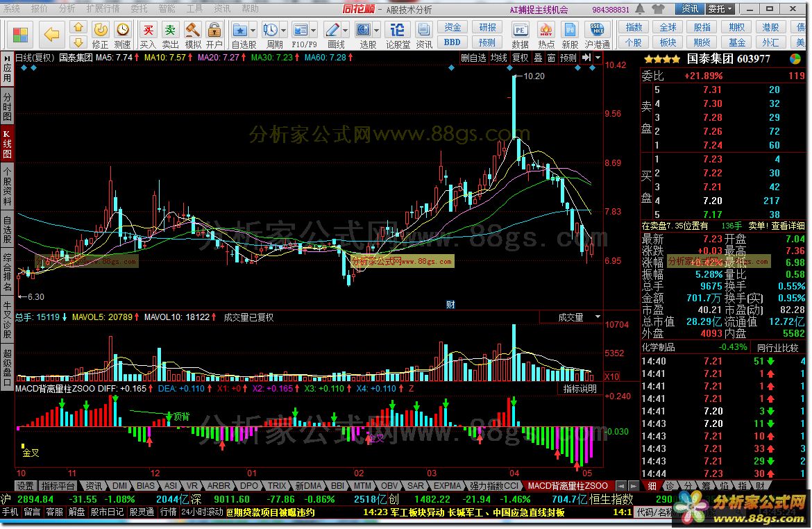This screenshot has width=812, height=529.
Task: Open the 热点 hot topics flame icon
Action: click(545, 35)
